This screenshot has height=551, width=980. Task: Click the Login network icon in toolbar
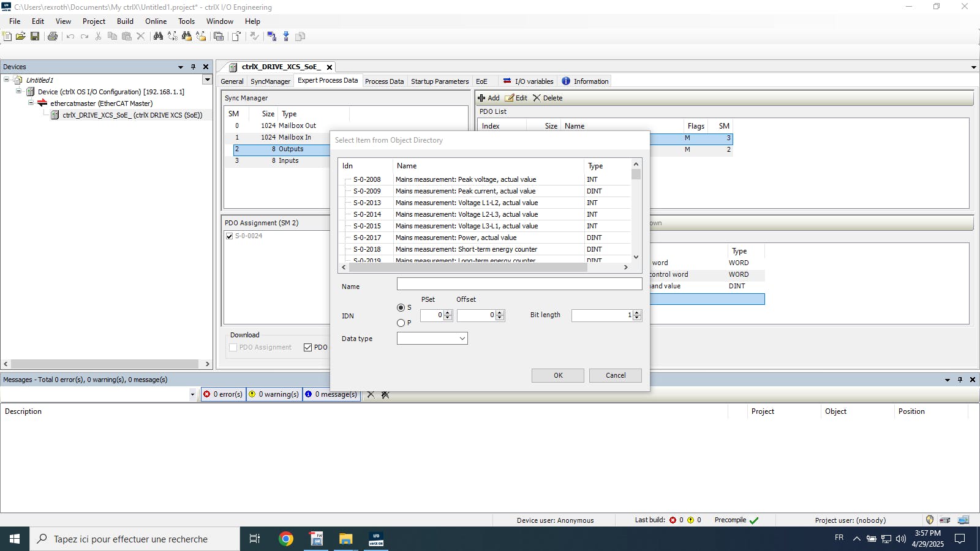point(271,37)
